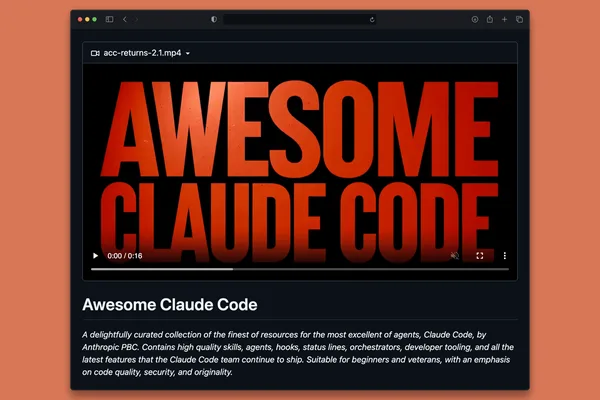
Task: Seek on the video progress bar
Action: [x=300, y=269]
